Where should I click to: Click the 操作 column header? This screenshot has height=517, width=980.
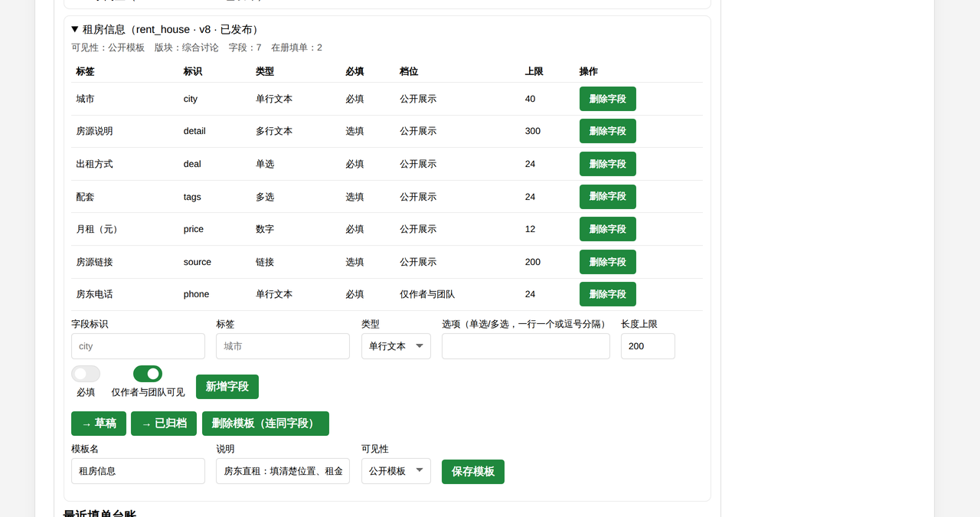pos(589,71)
